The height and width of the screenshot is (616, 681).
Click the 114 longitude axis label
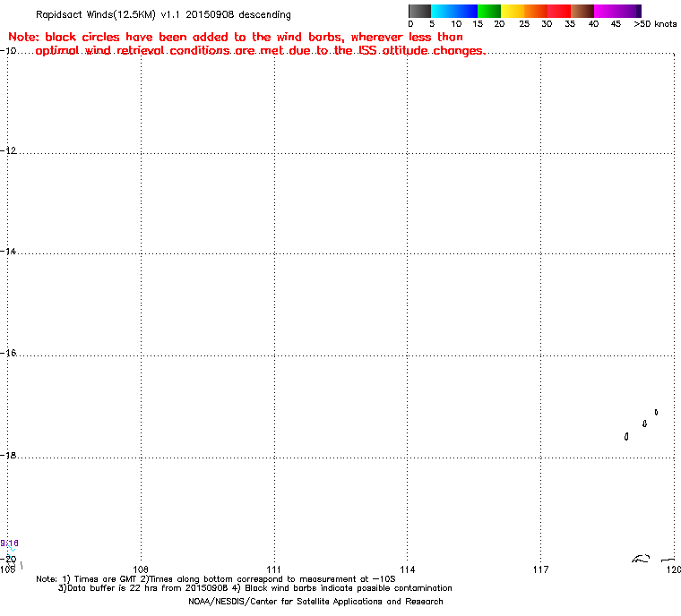point(407,569)
